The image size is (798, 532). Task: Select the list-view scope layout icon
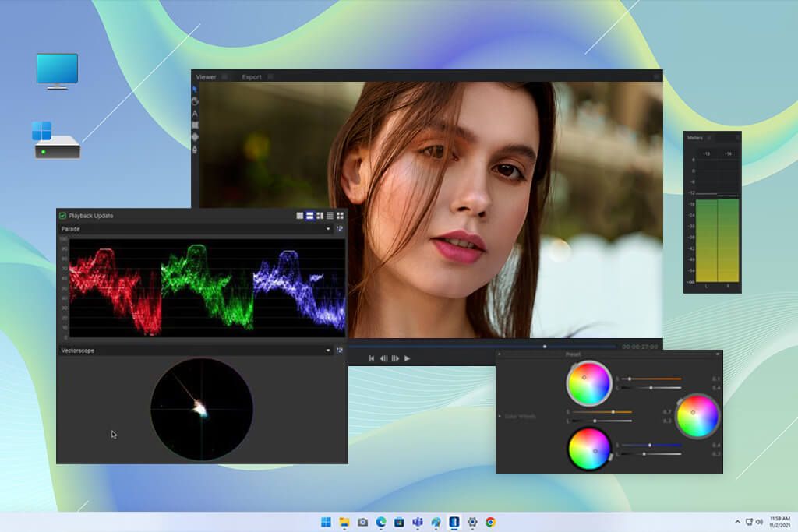point(329,215)
